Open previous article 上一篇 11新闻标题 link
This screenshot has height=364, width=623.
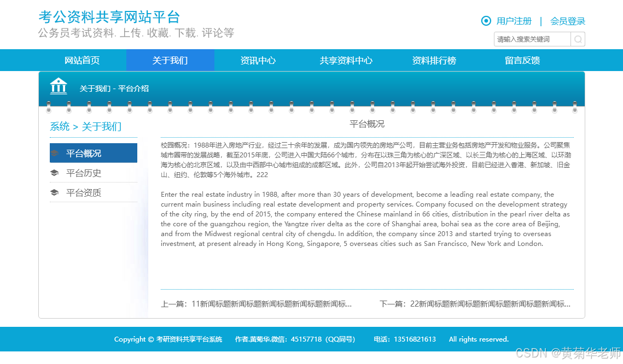257,304
